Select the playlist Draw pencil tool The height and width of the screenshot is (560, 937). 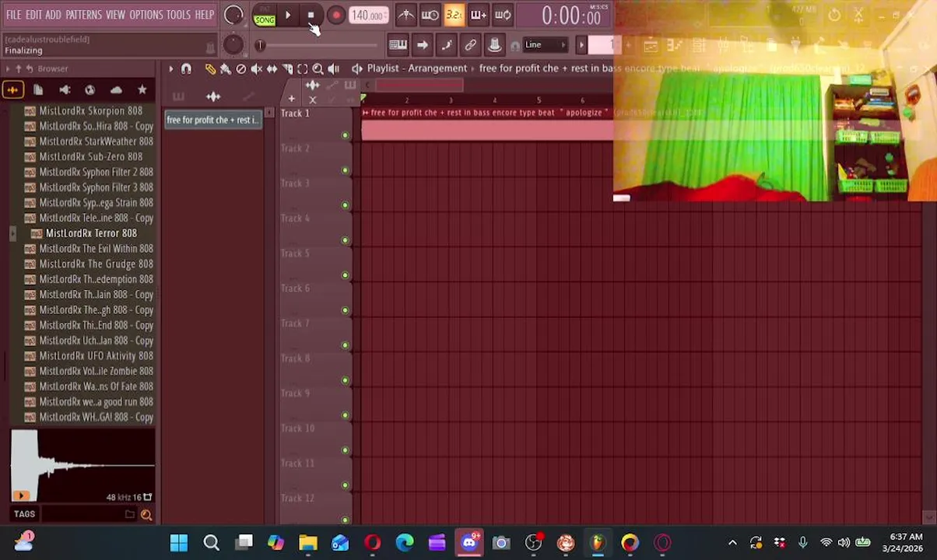tap(210, 68)
